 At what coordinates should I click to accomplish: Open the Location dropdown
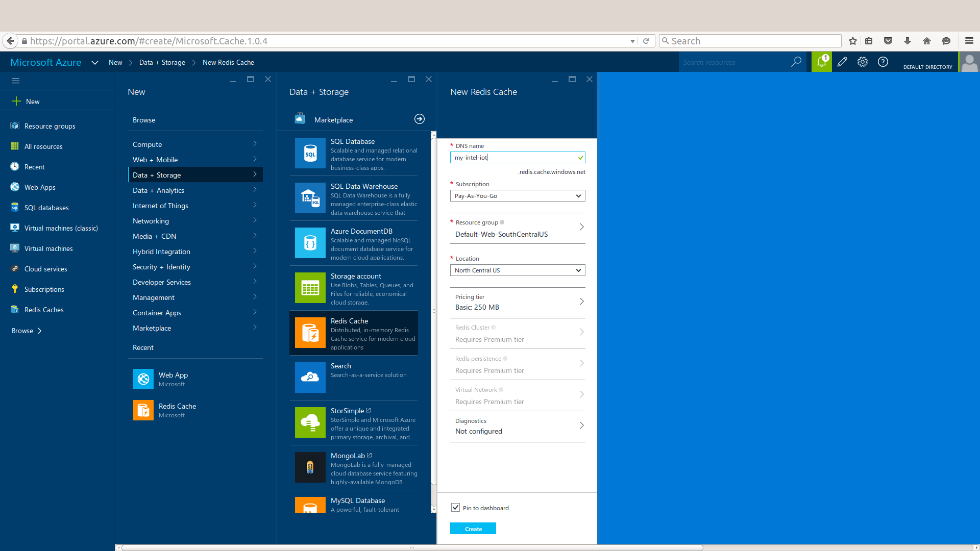[517, 270]
